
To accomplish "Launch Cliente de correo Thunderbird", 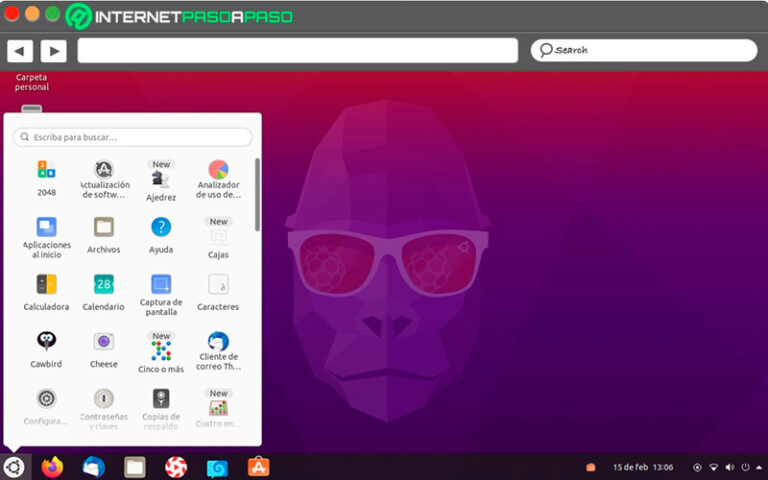I will point(218,342).
